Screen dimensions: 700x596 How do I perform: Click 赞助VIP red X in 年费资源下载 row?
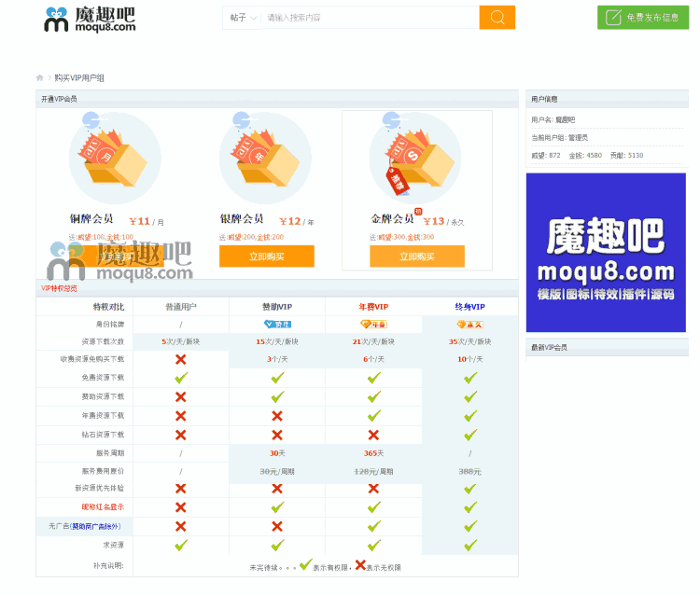point(277,416)
